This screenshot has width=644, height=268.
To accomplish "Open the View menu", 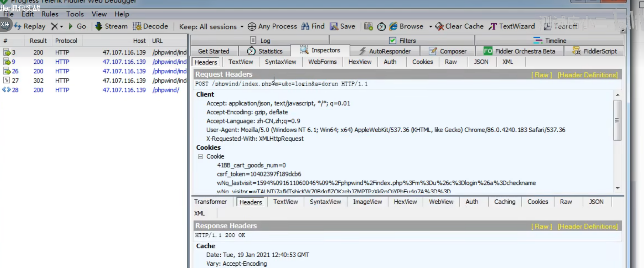I will point(99,14).
